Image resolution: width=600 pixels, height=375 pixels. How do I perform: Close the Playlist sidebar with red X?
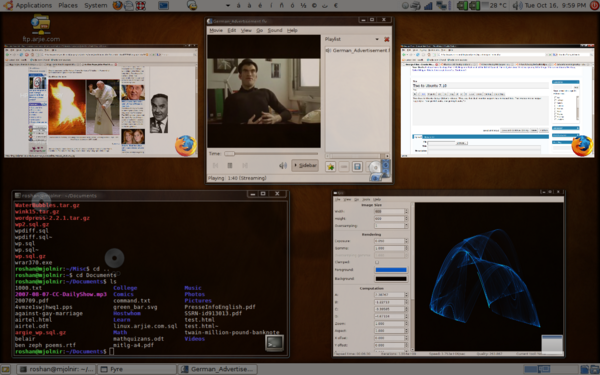[x=386, y=39]
